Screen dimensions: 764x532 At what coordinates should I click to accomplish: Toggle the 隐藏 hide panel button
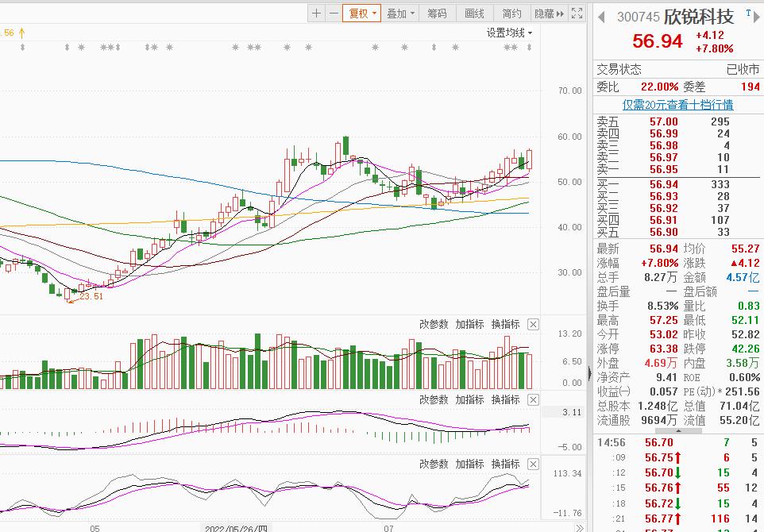tap(548, 13)
